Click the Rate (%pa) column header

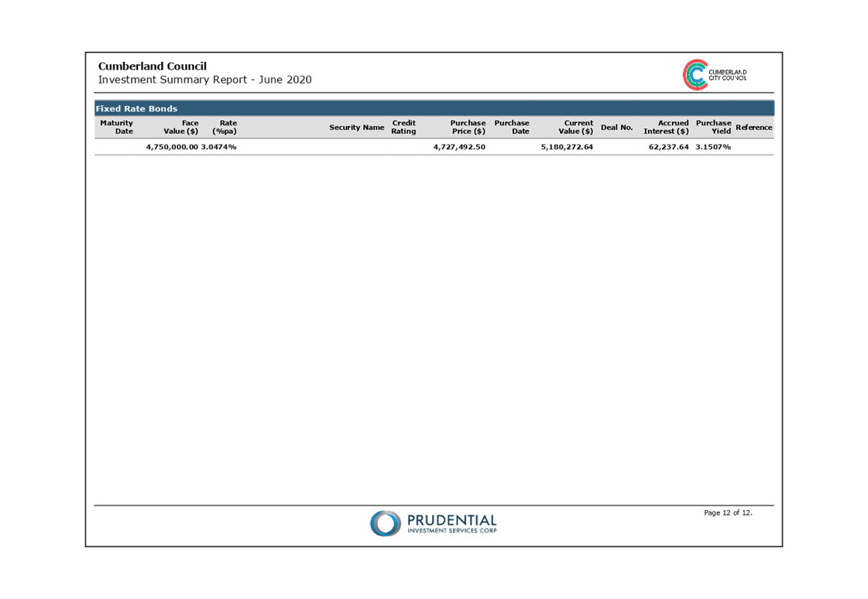[225, 127]
